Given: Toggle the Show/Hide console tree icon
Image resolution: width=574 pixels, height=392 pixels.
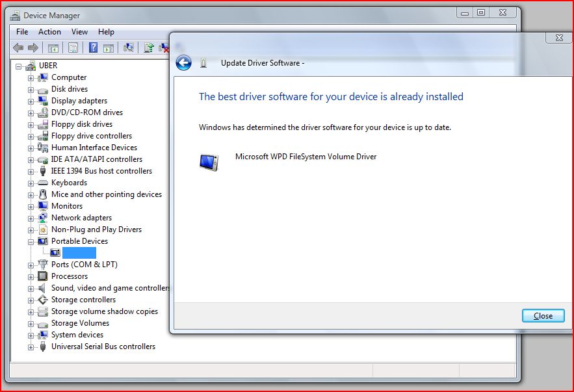Looking at the screenshot, I should [53, 47].
